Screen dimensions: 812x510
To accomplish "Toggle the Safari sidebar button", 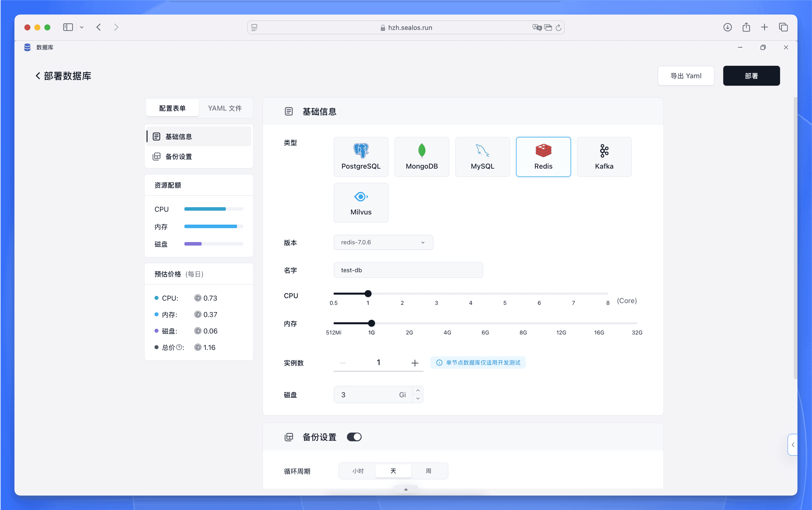I will coord(68,27).
